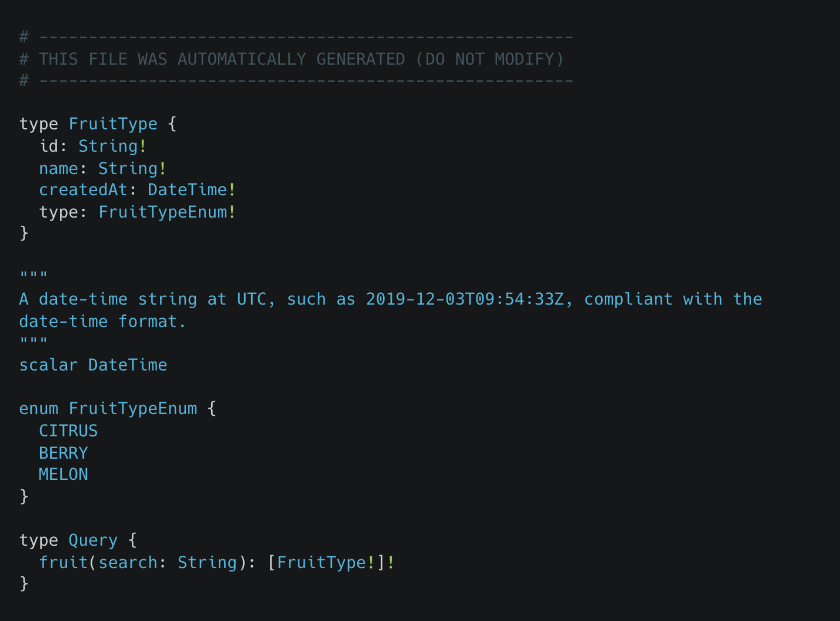Click the [FruitType!]! return type
Screen dimensions: 840x621
click(x=331, y=563)
